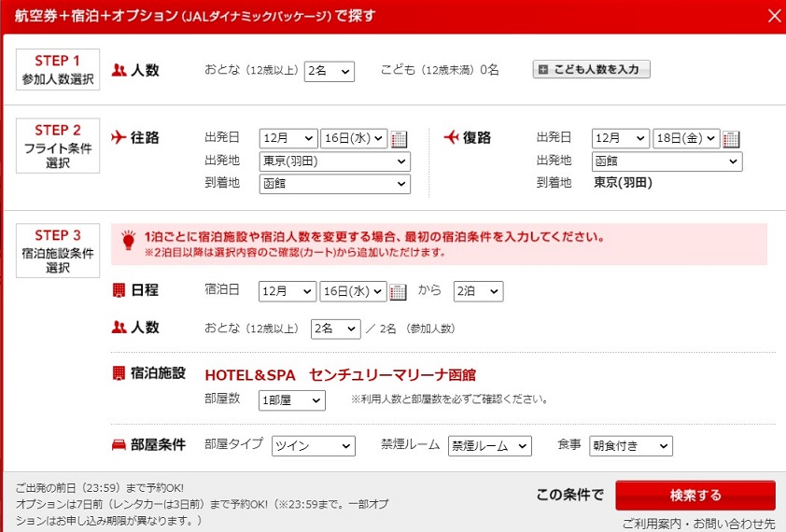The image size is (786, 532).
Task: Open the outbound 出発地 東京(羽田) dropdown
Action: (335, 161)
